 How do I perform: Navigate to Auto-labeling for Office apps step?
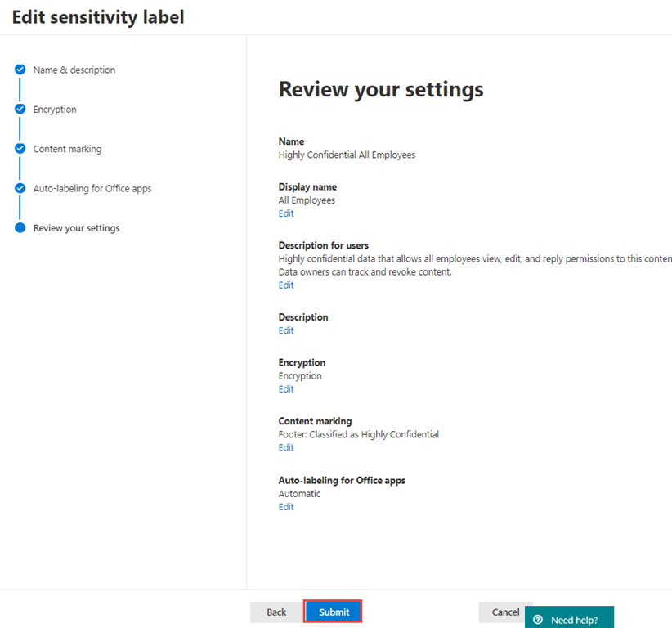point(92,188)
